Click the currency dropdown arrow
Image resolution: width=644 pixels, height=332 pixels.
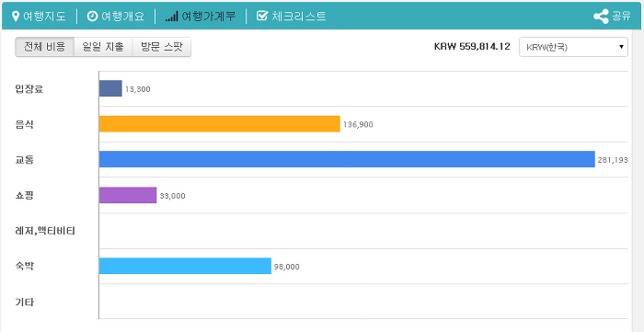tap(621, 47)
